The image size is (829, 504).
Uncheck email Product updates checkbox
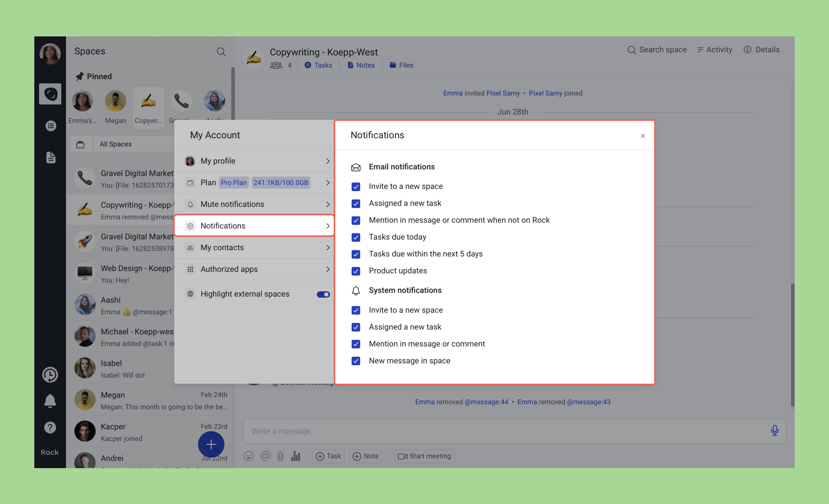[356, 271]
